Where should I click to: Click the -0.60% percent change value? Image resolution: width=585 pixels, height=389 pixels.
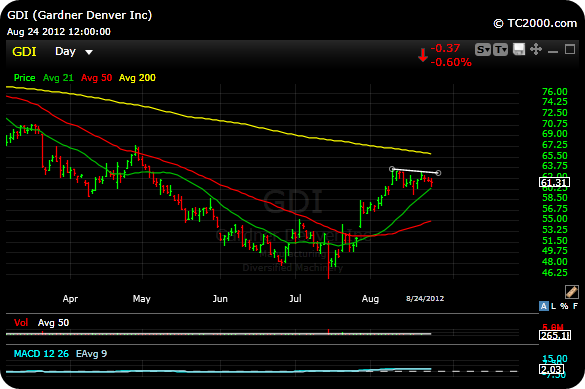[451, 62]
